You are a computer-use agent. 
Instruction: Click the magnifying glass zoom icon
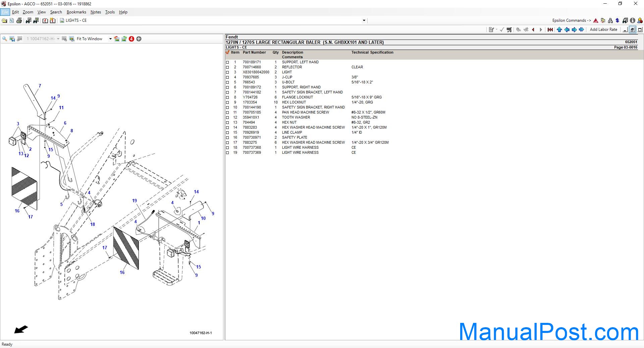(5, 39)
